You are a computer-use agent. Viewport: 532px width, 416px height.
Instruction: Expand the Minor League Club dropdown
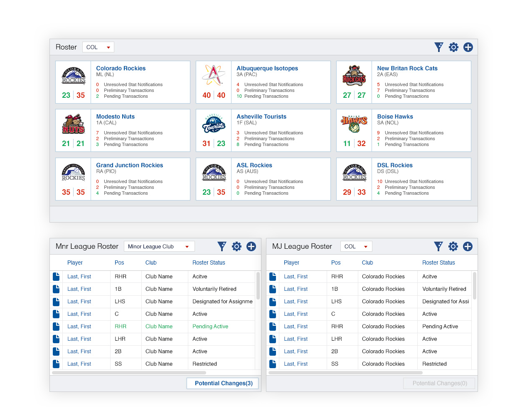tap(159, 246)
